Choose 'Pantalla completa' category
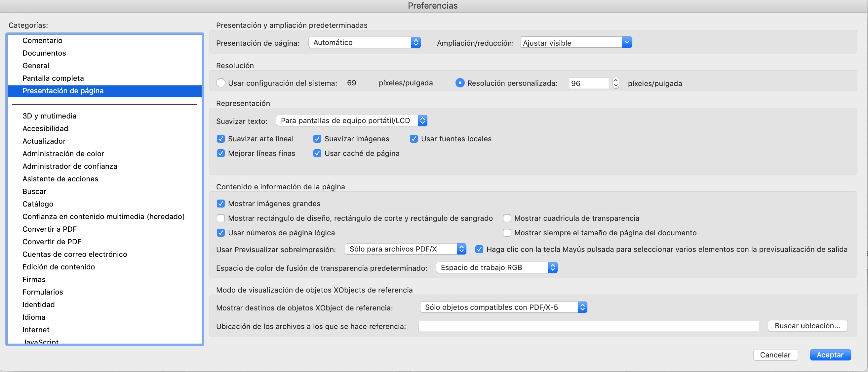 (53, 78)
